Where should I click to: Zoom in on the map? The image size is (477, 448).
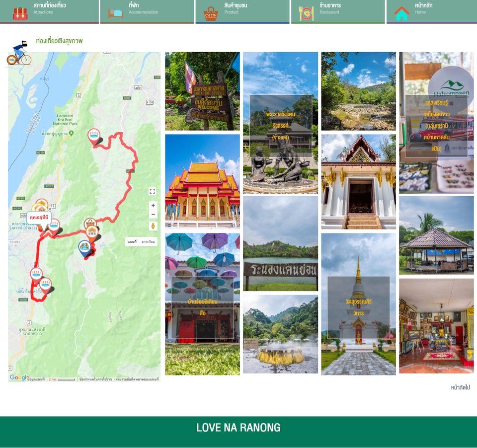[x=153, y=206]
